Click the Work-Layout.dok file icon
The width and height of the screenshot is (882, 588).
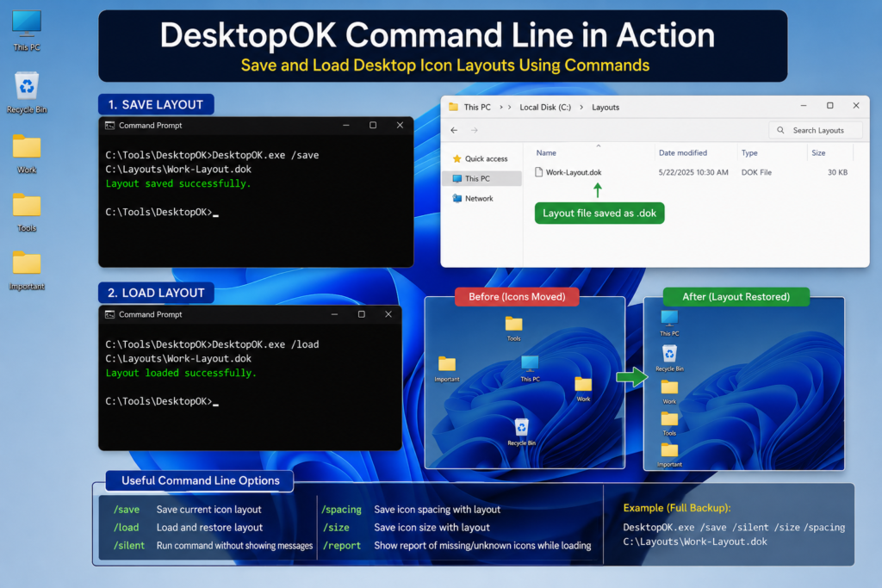[539, 172]
